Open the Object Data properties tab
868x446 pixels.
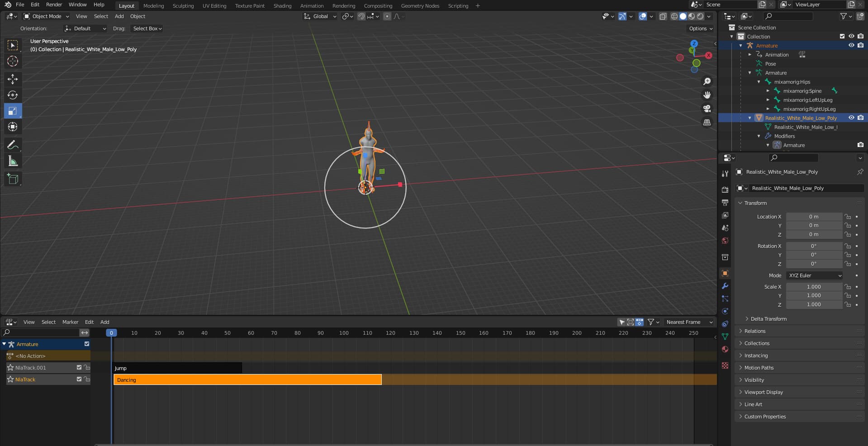pyautogui.click(x=725, y=337)
